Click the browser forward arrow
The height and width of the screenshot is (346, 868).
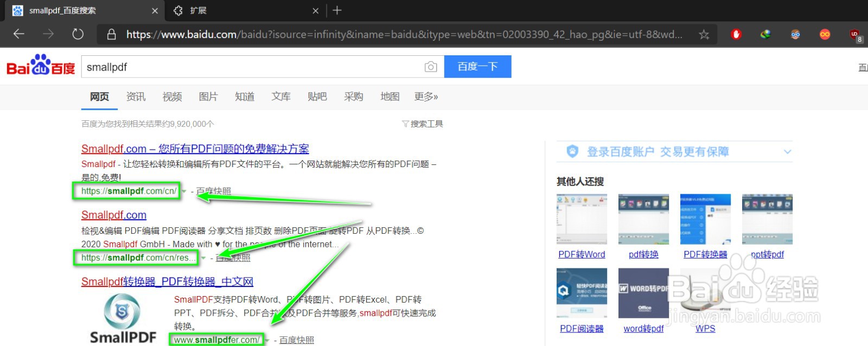[x=48, y=34]
